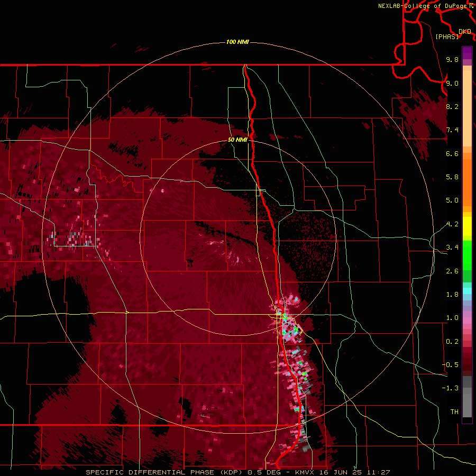The image size is (476, 476).
Task: Click the 5.8 value on color scale
Action: (452, 177)
